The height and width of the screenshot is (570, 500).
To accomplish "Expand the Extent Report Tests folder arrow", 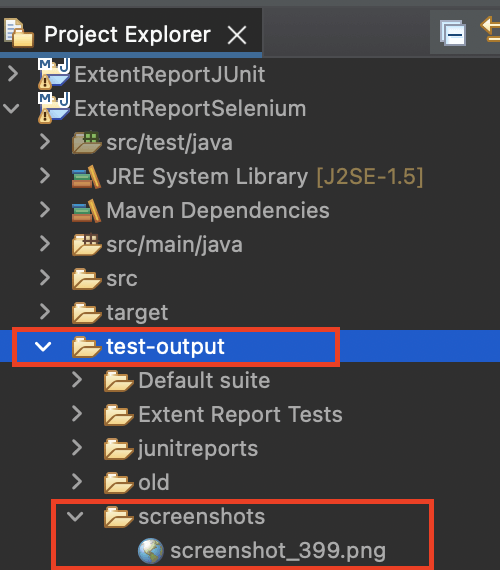I will 77,414.
